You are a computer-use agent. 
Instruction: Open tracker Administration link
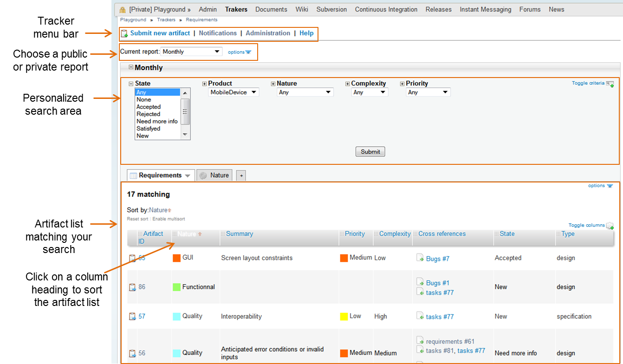tap(268, 33)
